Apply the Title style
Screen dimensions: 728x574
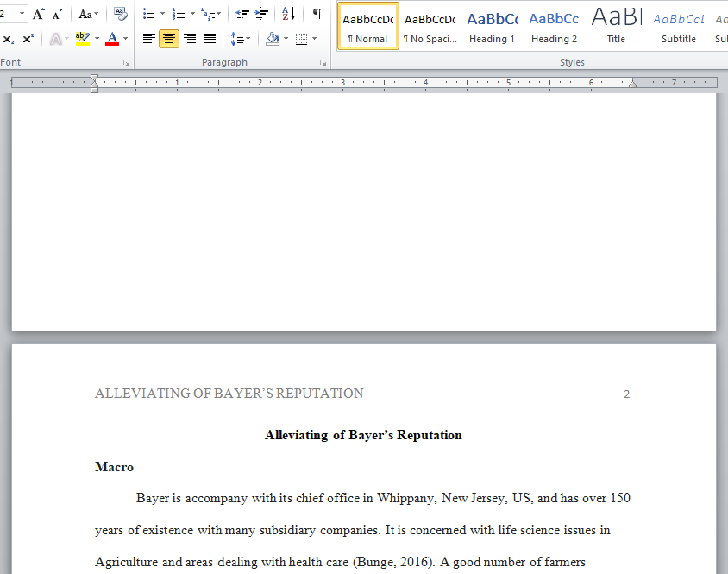[x=616, y=26]
